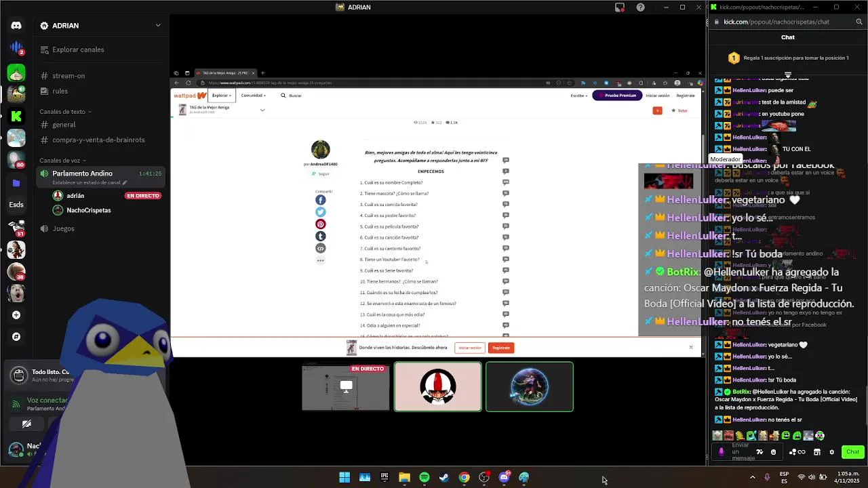Screen dimensions: 868x488
Task: Open Wattpad Explorar dropdown
Action: point(221,96)
